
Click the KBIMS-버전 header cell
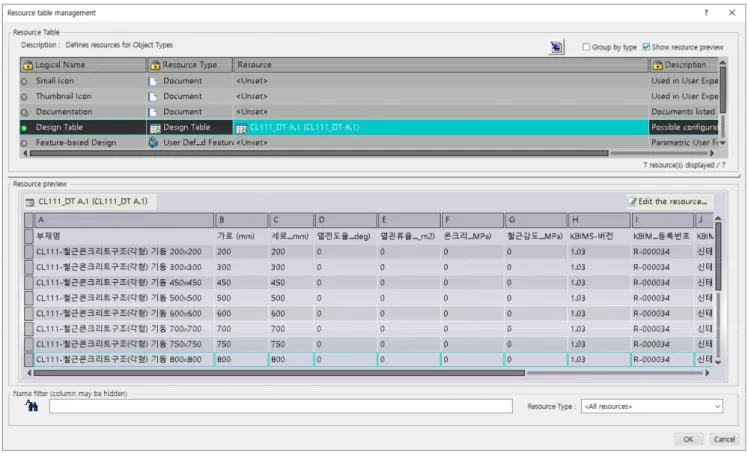pyautogui.click(x=599, y=236)
